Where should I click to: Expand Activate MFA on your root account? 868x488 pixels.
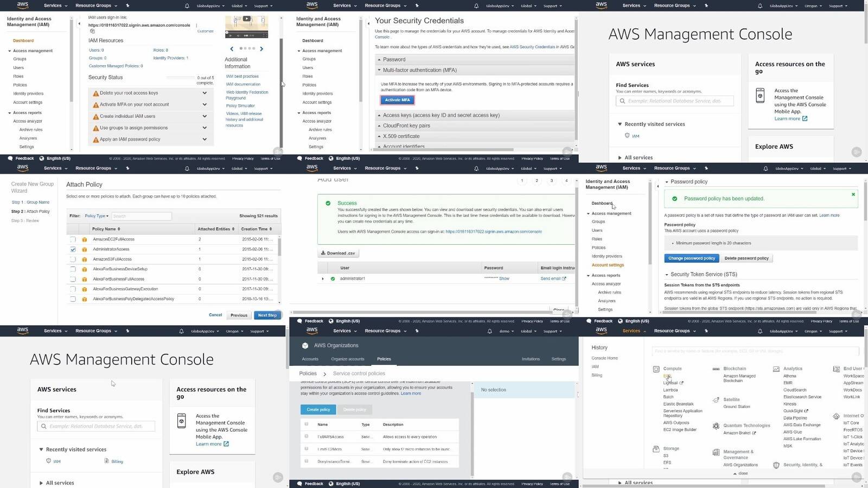(x=205, y=104)
